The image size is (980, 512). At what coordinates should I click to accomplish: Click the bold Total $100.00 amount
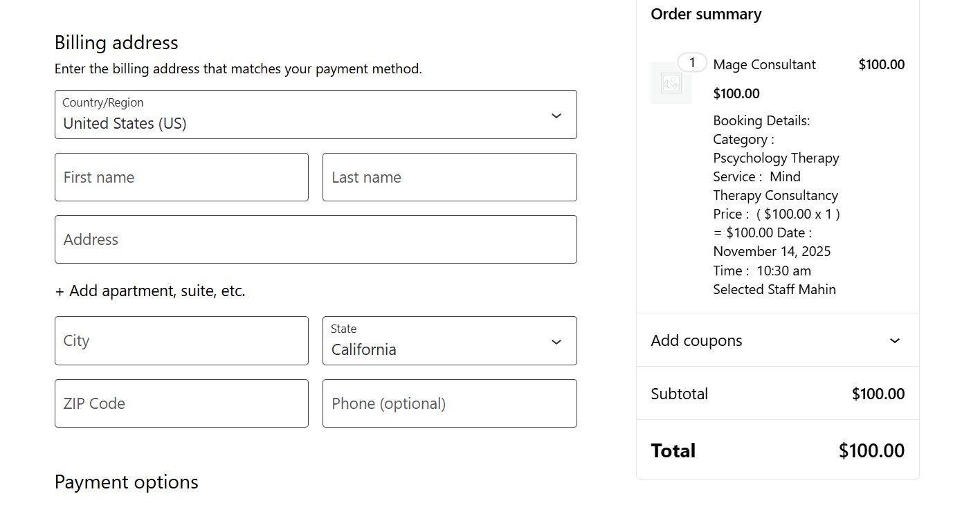click(x=871, y=450)
